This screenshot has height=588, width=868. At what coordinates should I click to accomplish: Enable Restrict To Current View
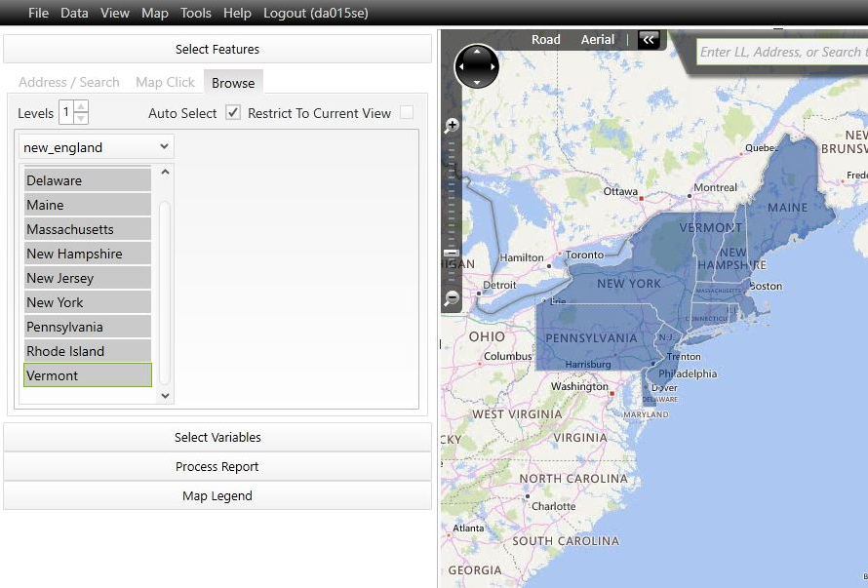coord(408,112)
